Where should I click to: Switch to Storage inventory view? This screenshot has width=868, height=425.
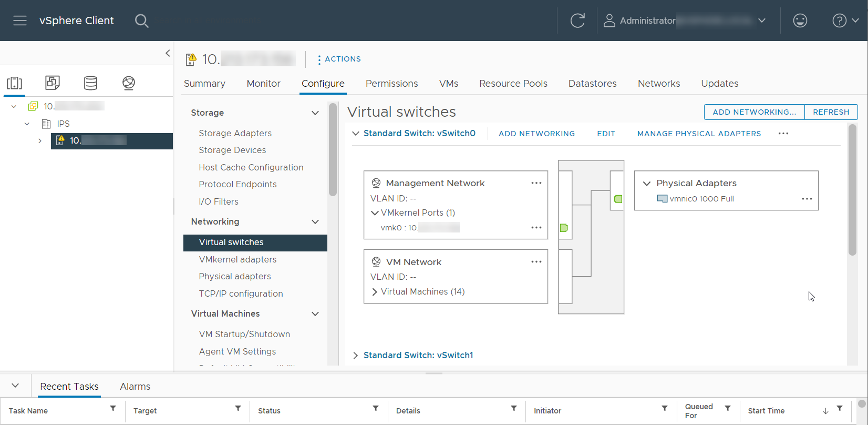[90, 83]
